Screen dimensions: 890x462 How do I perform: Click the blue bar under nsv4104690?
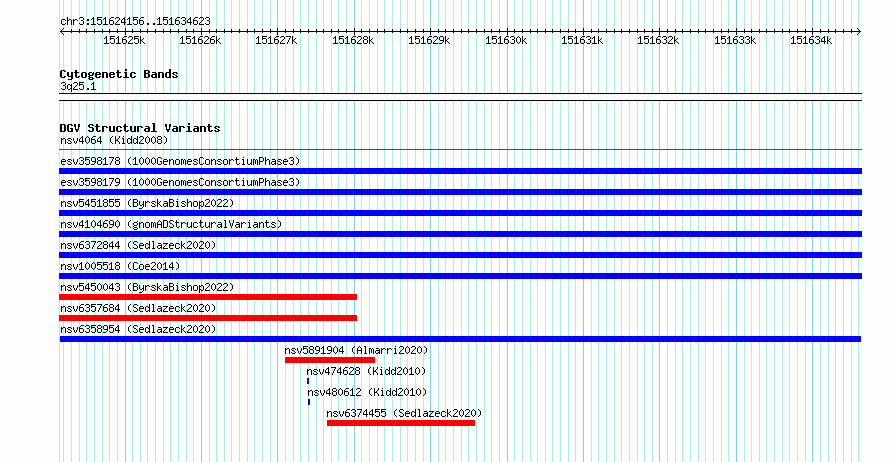(460, 234)
